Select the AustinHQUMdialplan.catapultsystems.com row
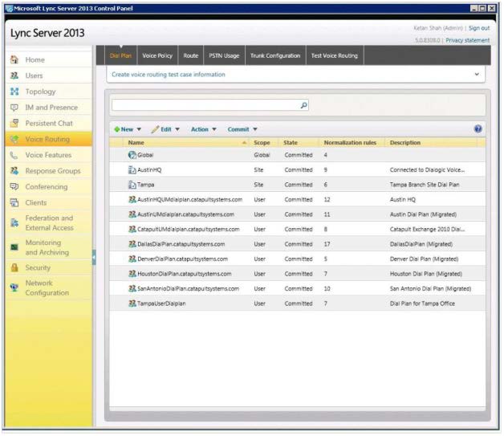 pos(297,199)
